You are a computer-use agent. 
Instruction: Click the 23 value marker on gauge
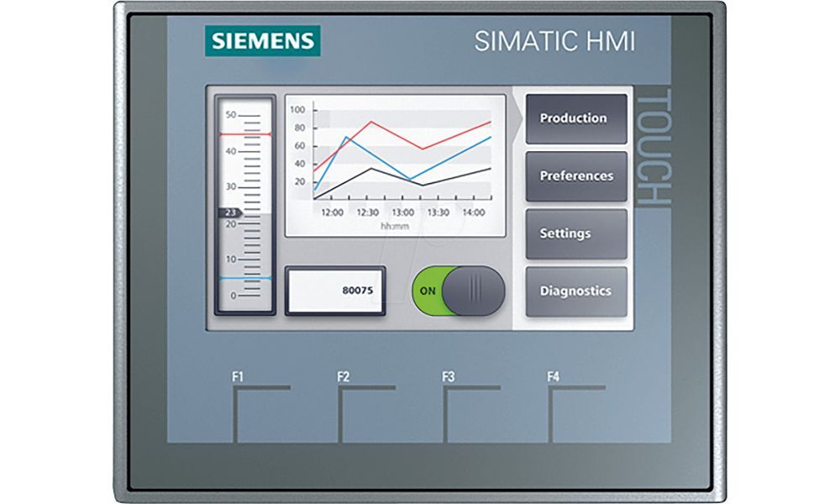tap(230, 213)
